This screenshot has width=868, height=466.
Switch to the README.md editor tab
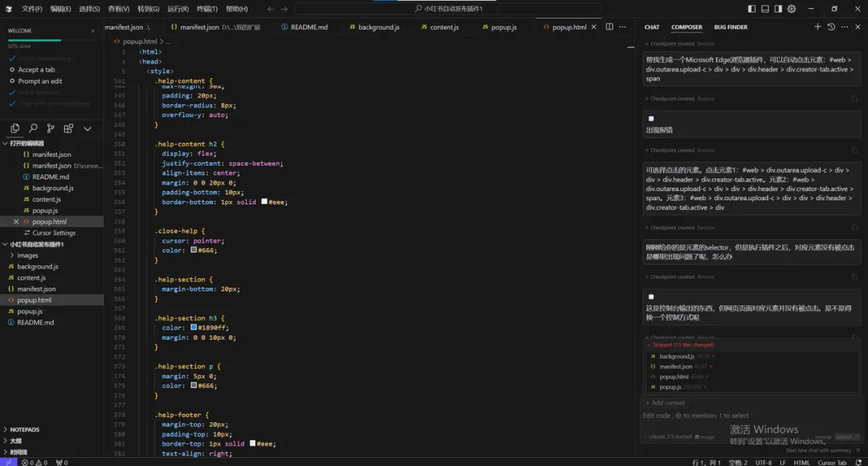305,27
